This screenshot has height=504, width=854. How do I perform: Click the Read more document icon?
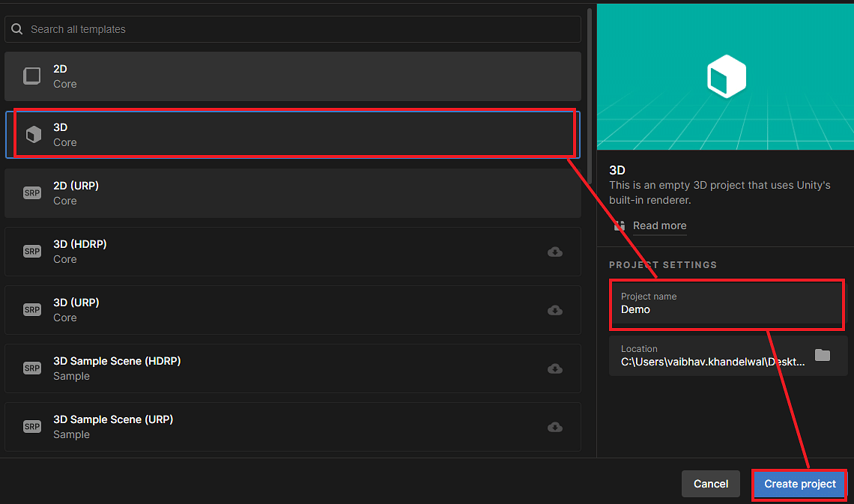pos(620,225)
